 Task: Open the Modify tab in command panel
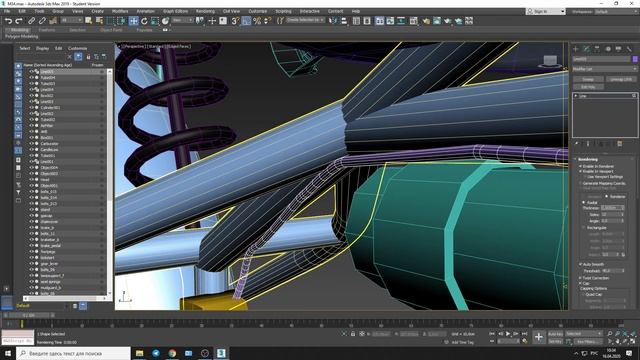[x=587, y=49]
